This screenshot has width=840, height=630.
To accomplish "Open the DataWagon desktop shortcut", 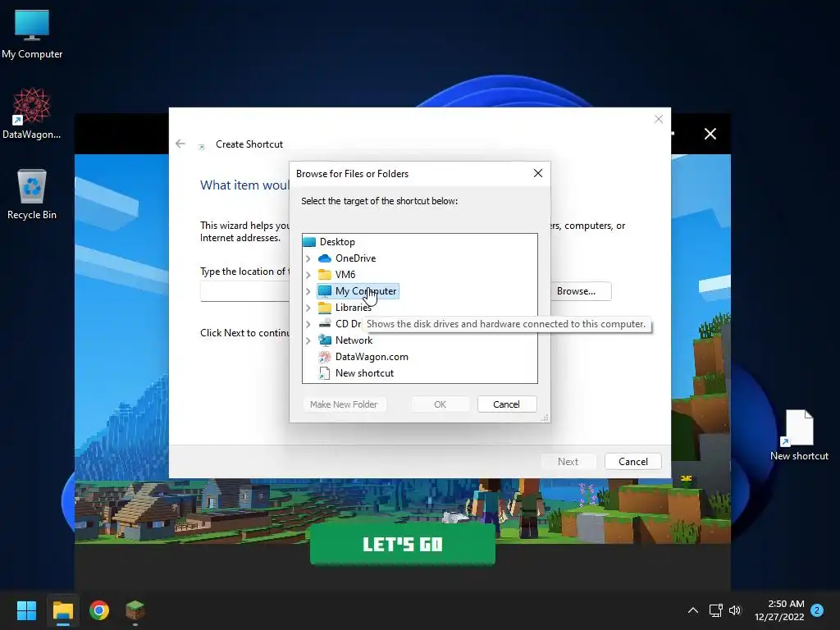I will [x=32, y=113].
